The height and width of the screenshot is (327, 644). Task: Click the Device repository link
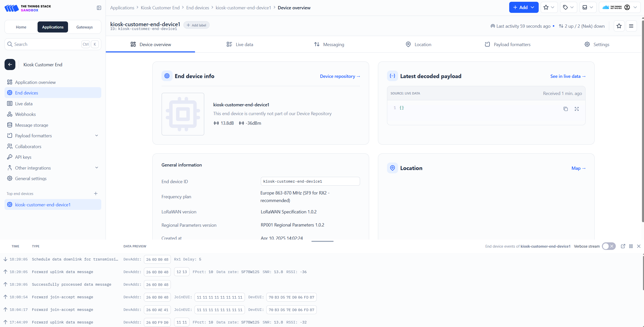pyautogui.click(x=340, y=76)
